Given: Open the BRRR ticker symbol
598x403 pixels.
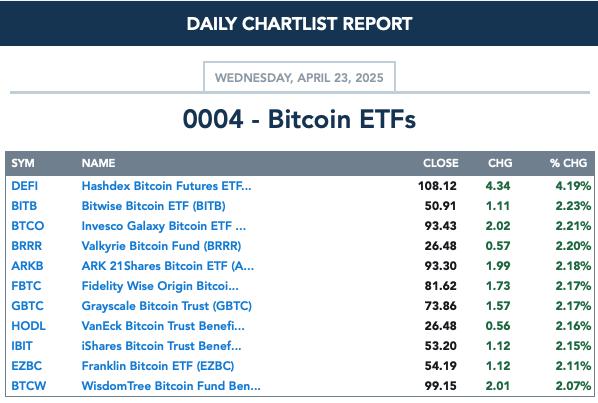Looking at the screenshot, I should (26, 246).
